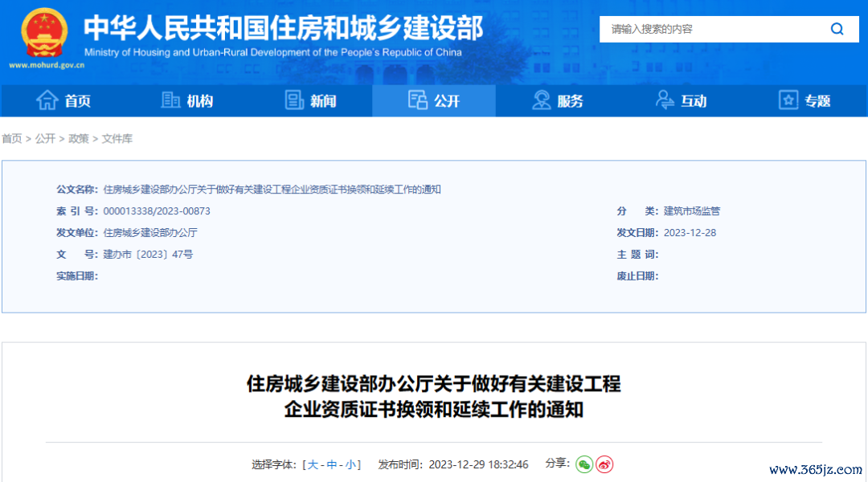Click the building icon beside 机构
Viewport: 868px width, 482px height.
tap(170, 100)
